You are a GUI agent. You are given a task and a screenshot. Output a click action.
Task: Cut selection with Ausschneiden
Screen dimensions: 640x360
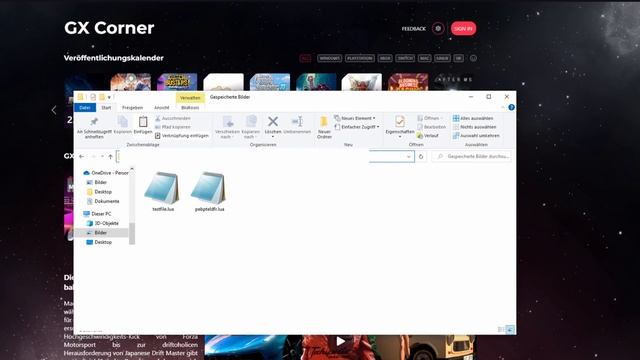click(173, 118)
